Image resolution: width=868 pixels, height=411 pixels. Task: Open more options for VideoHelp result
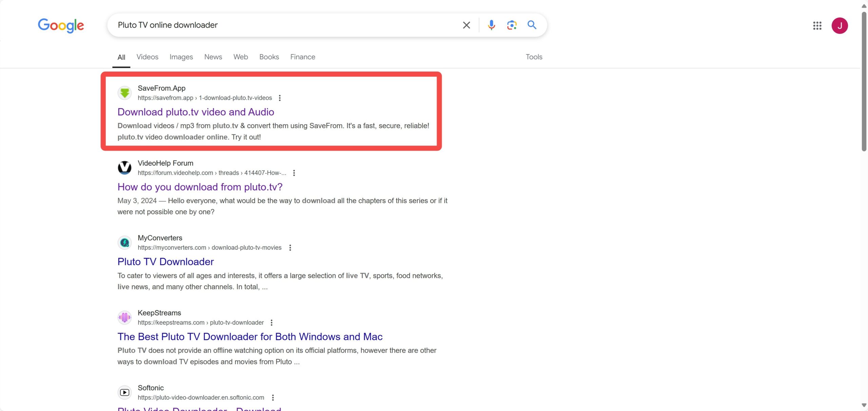pos(294,173)
